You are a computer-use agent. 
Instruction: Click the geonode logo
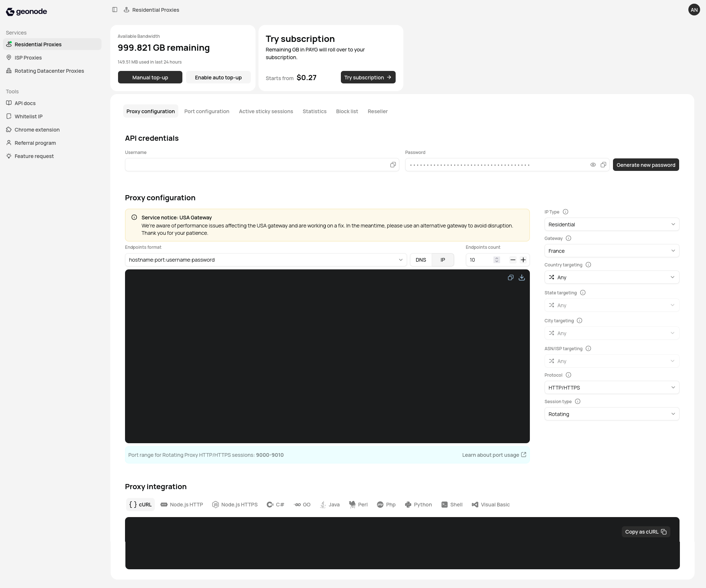point(26,12)
